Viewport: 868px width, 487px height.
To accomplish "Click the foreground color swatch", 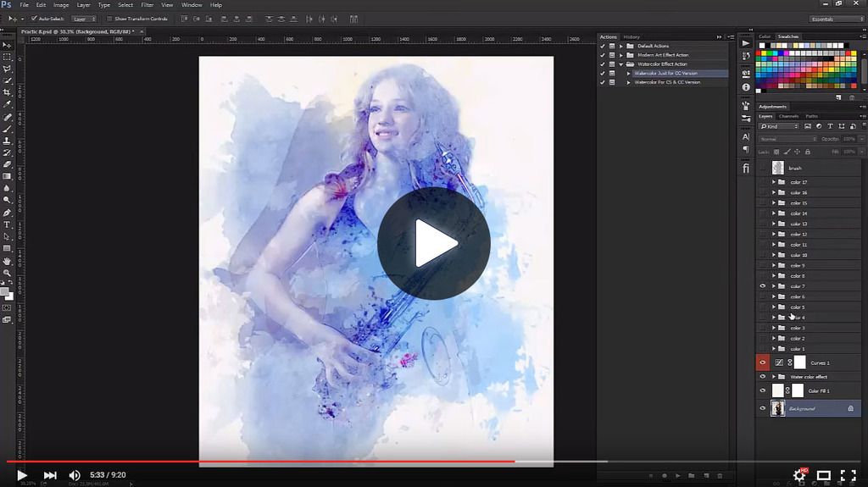I will (4, 291).
